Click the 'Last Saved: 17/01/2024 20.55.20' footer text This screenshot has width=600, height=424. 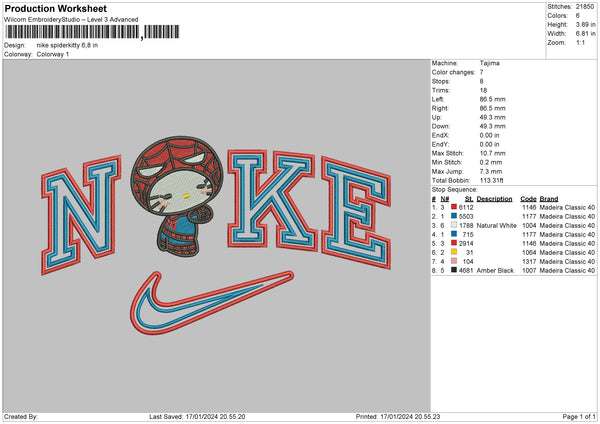tap(197, 416)
